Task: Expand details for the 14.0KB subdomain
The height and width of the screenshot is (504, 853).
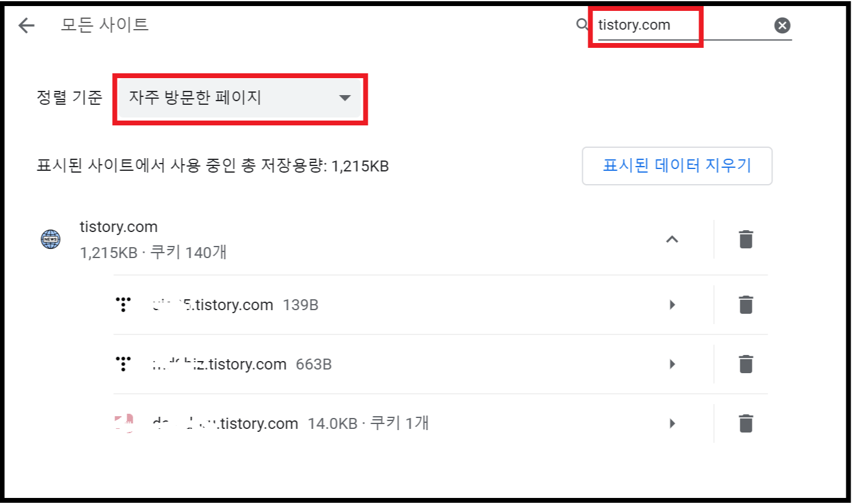Action: (x=672, y=423)
